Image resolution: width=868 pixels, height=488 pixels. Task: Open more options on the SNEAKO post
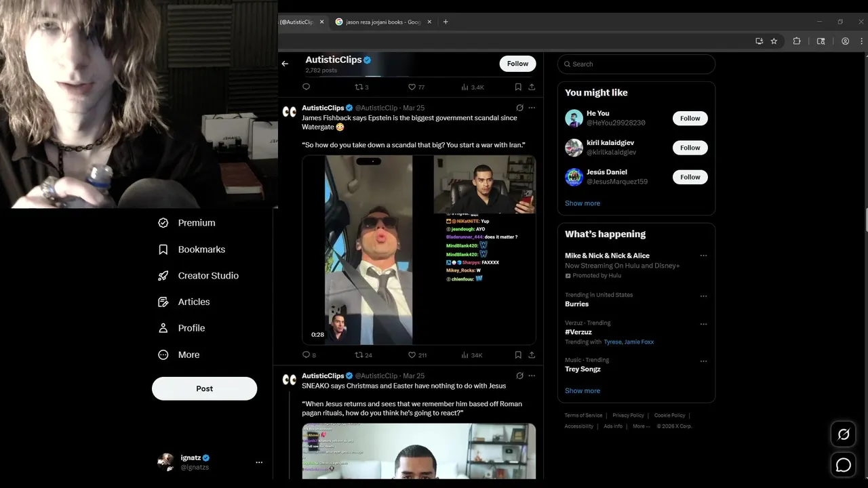pos(532,375)
